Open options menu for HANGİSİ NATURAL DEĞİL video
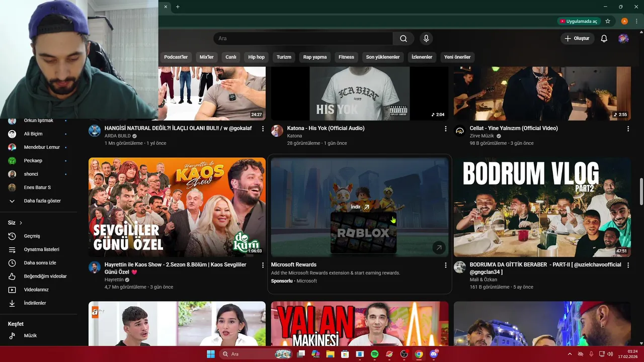 263,129
